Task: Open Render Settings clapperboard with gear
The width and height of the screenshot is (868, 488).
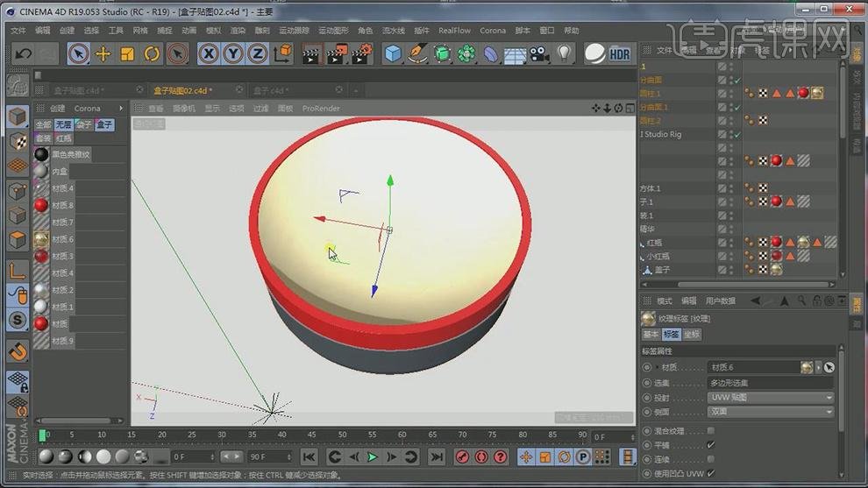Action: (361, 53)
